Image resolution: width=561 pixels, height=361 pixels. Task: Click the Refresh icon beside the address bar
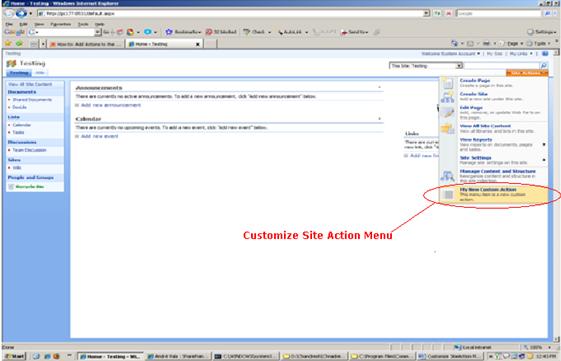pyautogui.click(x=437, y=14)
